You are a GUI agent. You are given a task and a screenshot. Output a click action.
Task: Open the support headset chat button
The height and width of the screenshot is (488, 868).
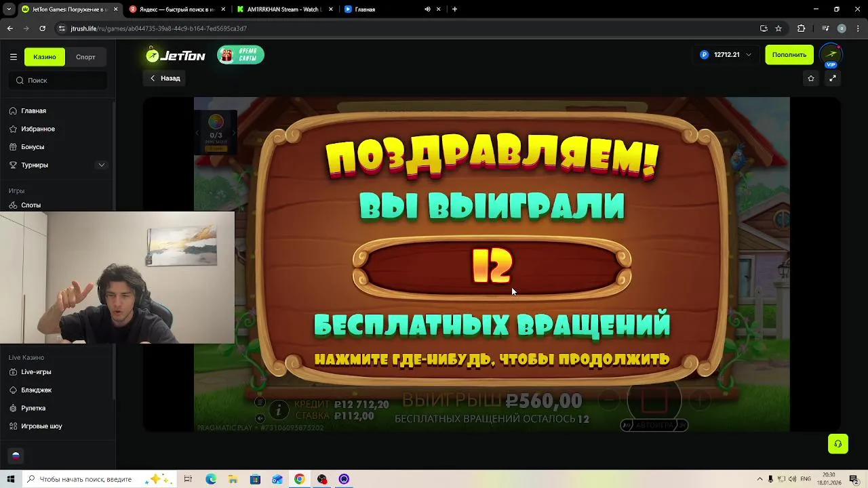click(x=838, y=444)
